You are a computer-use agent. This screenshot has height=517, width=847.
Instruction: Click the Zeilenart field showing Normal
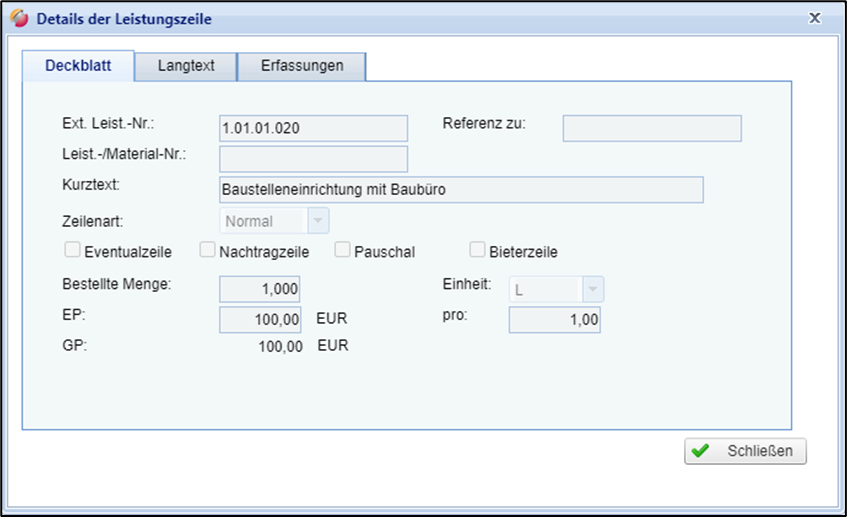point(262,221)
